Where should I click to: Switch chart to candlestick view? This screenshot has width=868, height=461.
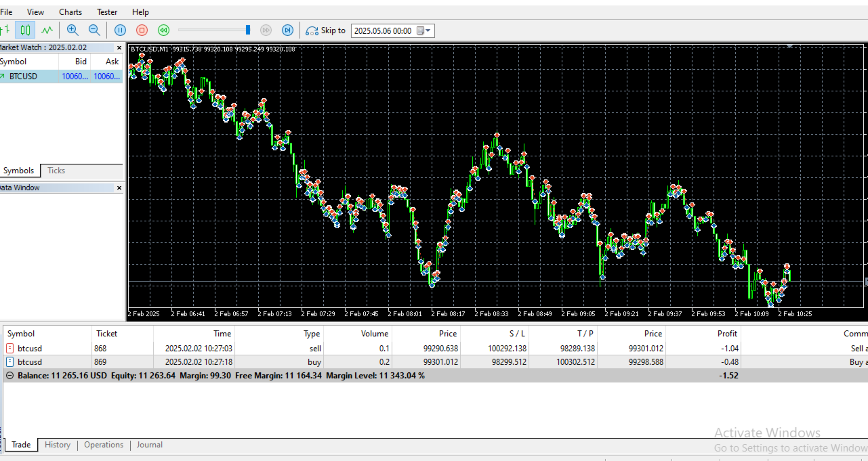pyautogui.click(x=25, y=30)
